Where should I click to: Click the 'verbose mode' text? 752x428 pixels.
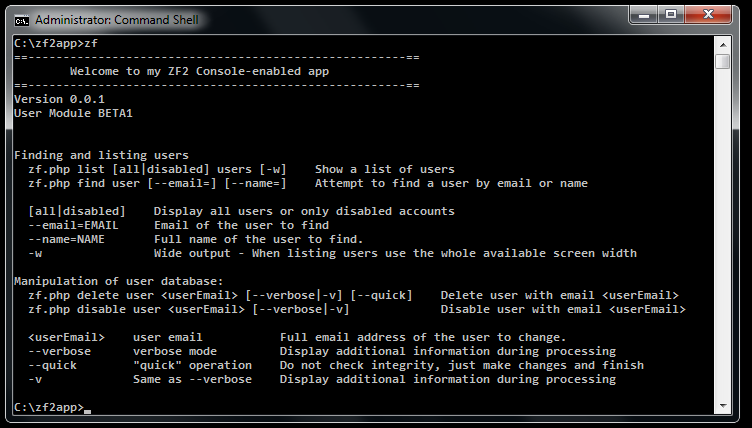click(175, 351)
